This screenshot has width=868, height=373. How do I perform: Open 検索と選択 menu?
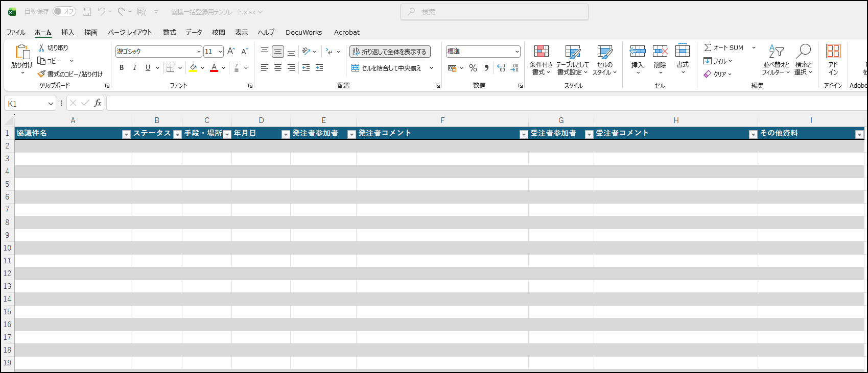click(x=803, y=60)
